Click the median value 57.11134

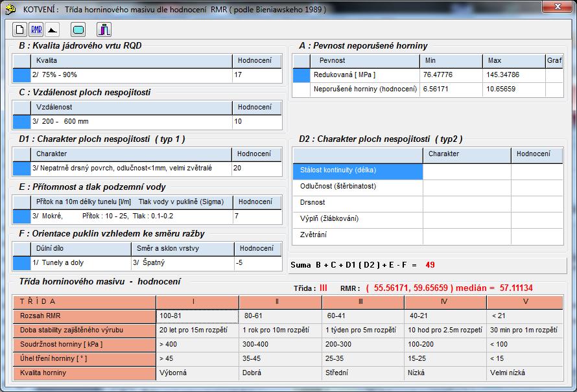[x=516, y=288]
